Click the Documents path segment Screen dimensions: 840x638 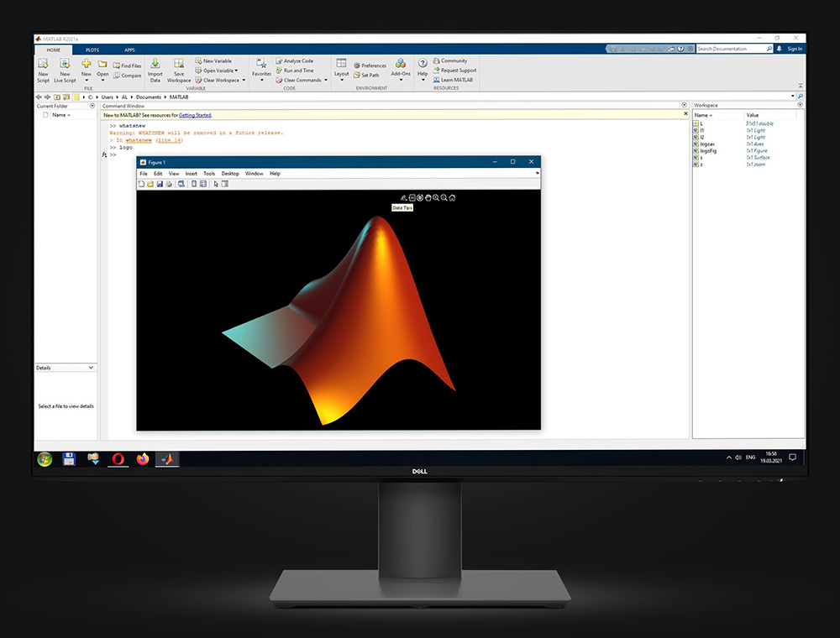[x=149, y=97]
